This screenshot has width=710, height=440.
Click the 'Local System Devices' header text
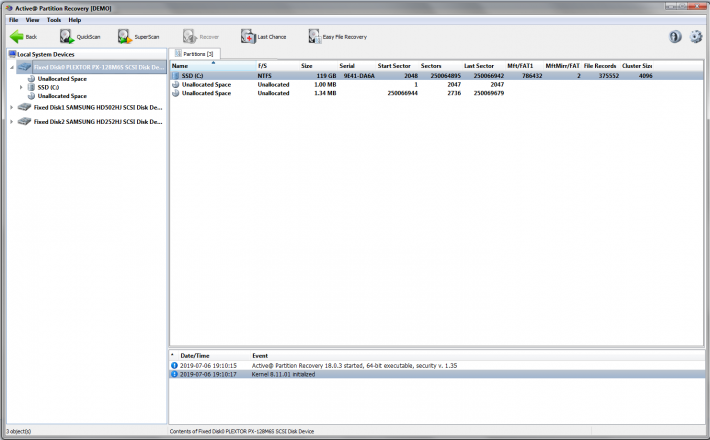(46, 54)
